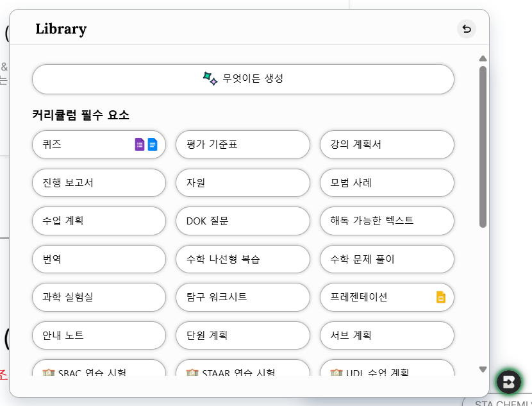The image size is (532, 406).
Task: Open the 수업 계획 generator
Action: [99, 221]
